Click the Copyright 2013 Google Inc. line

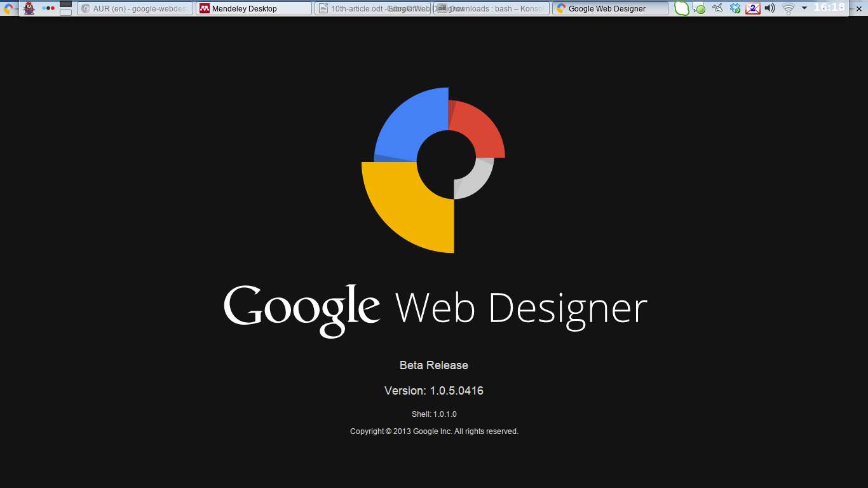434,431
